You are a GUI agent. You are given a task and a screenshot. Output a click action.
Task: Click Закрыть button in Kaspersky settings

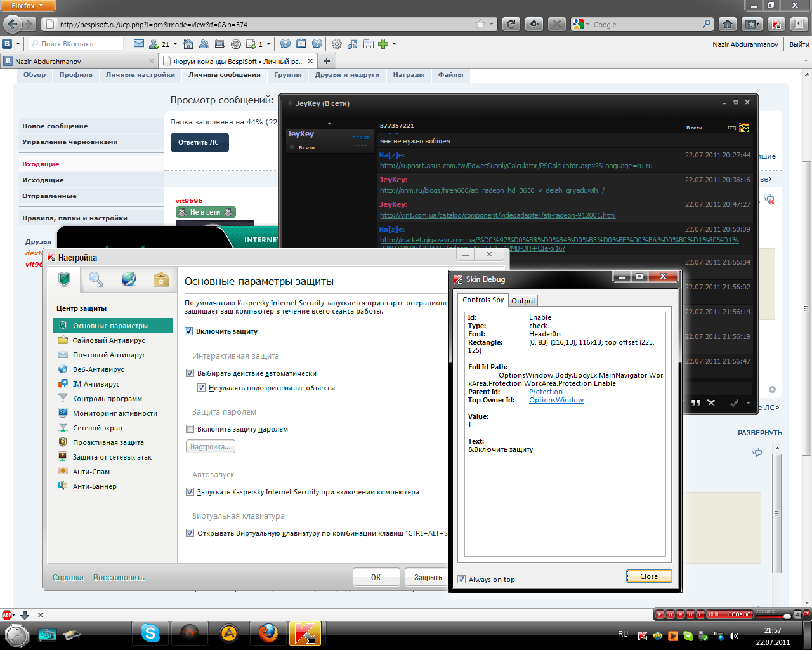[x=428, y=577]
